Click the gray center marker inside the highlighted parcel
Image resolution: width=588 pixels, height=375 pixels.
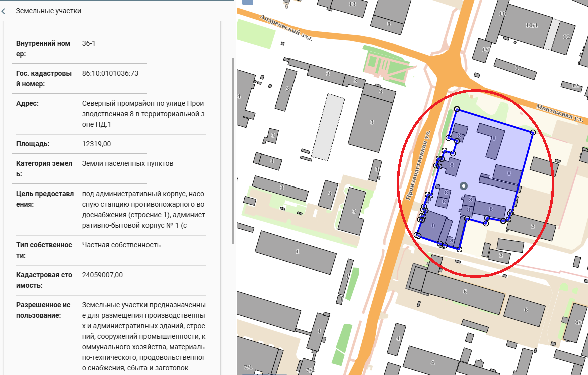point(463,186)
